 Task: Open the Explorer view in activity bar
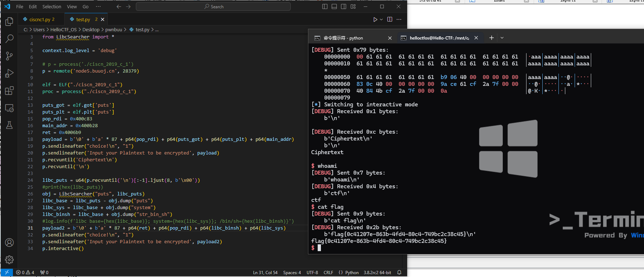(x=9, y=22)
